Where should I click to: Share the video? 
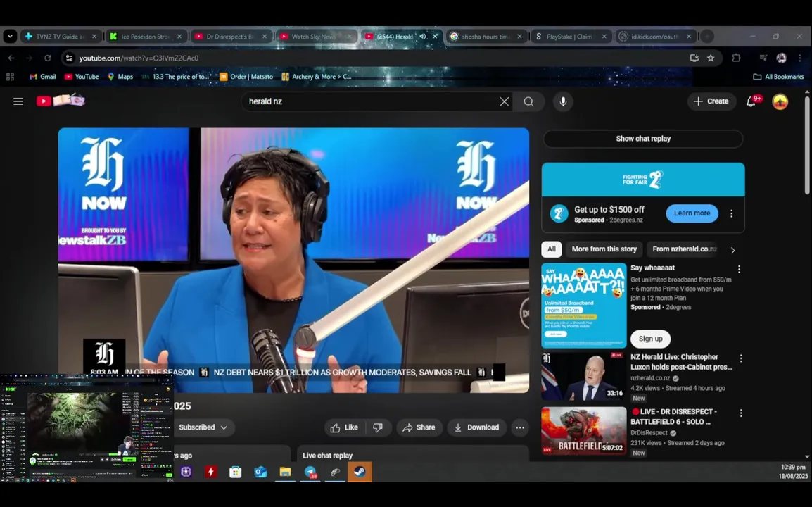419,427
